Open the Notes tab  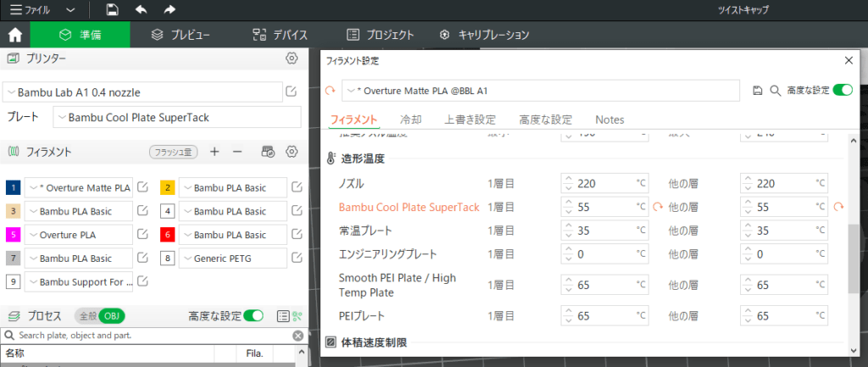click(x=609, y=120)
